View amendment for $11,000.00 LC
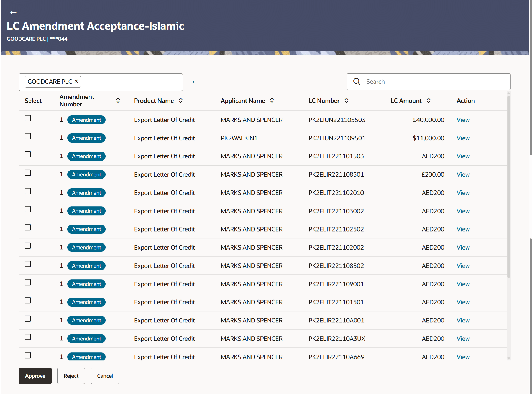Image resolution: width=532 pixels, height=394 pixels. [x=463, y=138]
